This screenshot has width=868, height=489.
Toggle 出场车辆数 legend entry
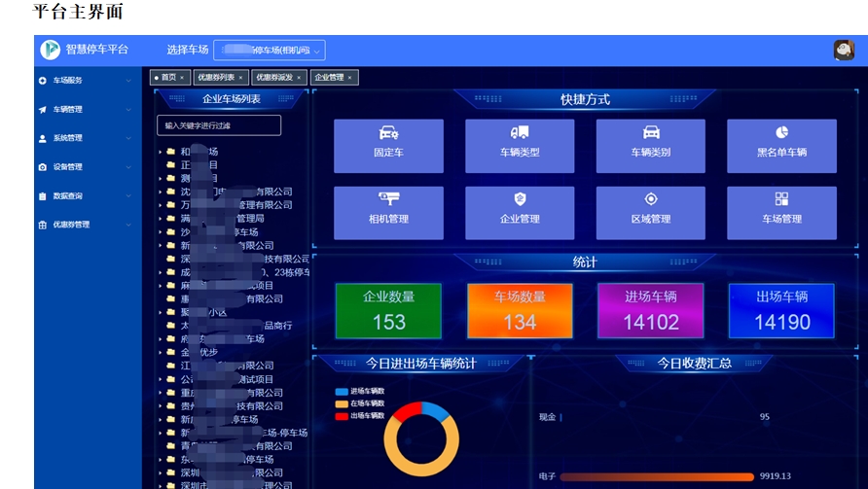coord(360,416)
